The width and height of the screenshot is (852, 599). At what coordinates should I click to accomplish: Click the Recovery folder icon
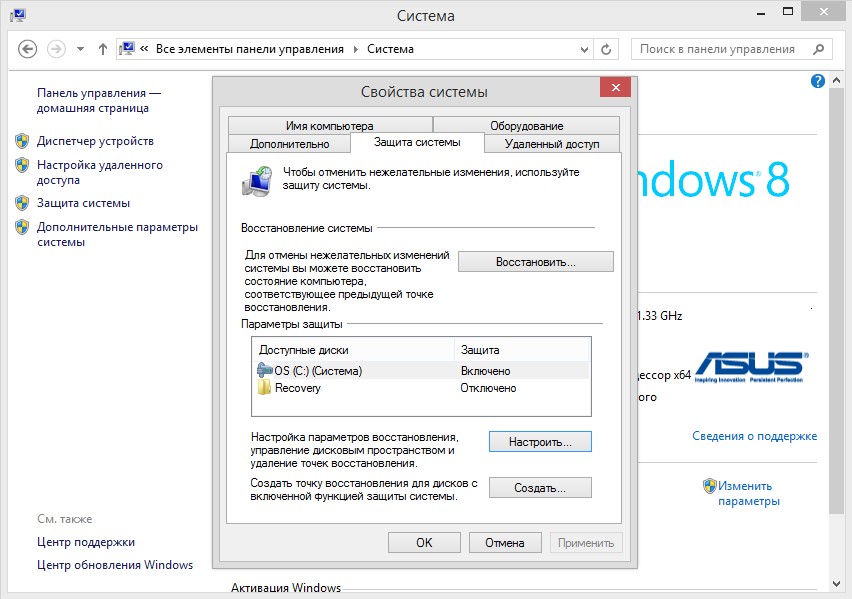[264, 388]
